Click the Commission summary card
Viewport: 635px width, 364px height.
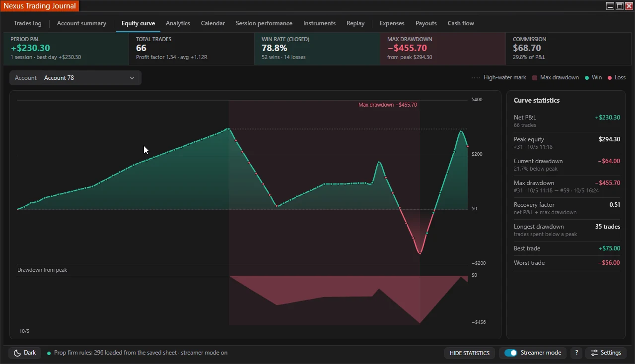click(568, 49)
